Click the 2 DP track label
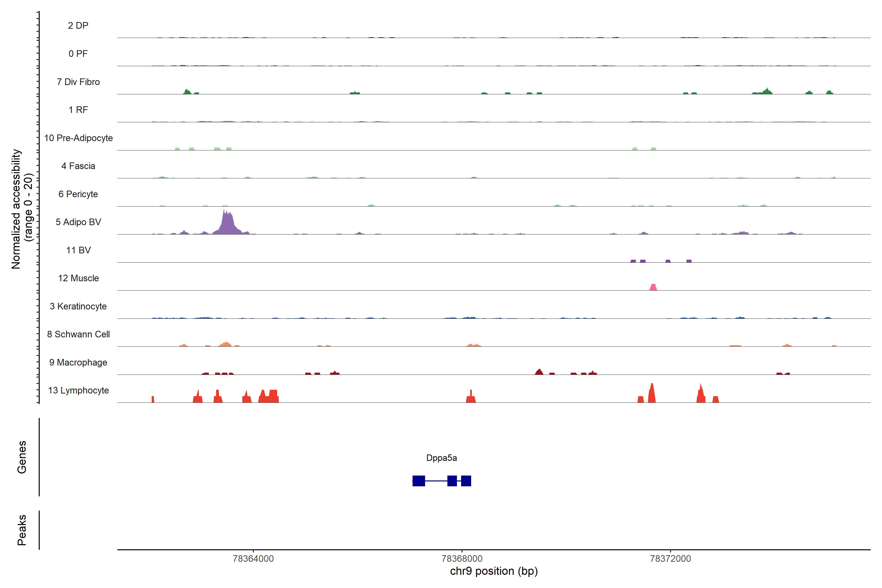Image resolution: width=882 pixels, height=588 pixels. [78, 25]
